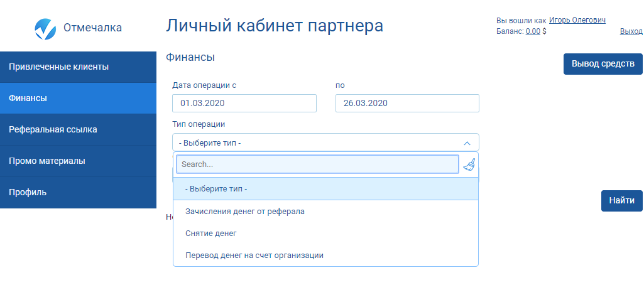Click the start date field 01.03.2020
The width and height of the screenshot is (644, 285).
[244, 103]
